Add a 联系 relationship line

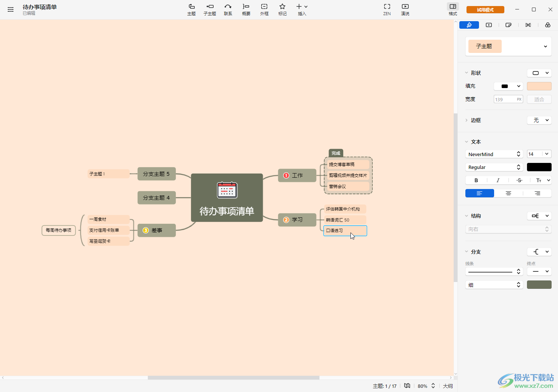click(x=228, y=9)
